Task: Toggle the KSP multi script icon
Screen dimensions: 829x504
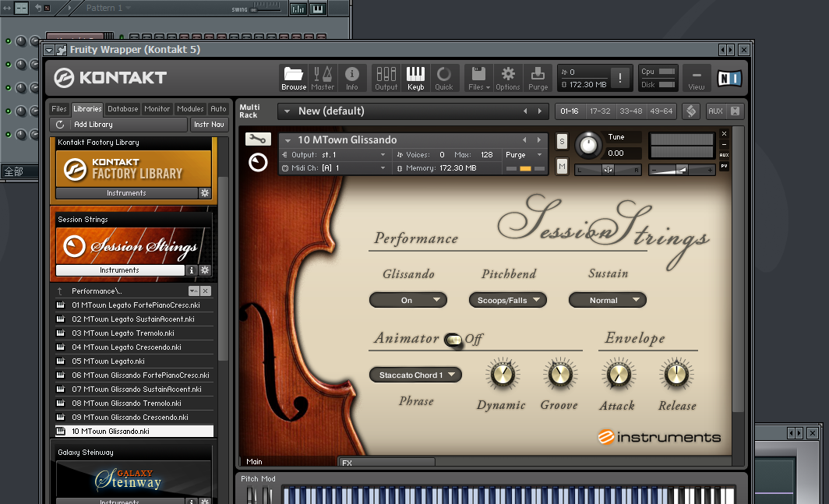Action: click(691, 111)
